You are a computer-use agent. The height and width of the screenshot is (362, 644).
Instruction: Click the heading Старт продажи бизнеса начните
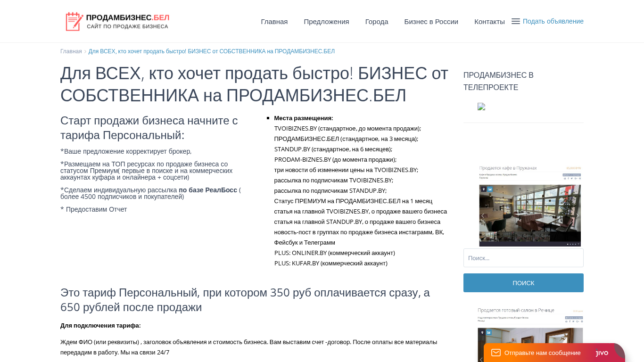[x=149, y=128]
